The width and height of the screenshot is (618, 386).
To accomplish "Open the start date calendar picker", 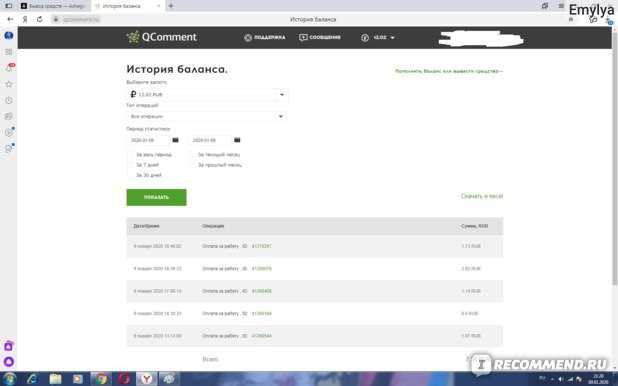I will pyautogui.click(x=175, y=140).
